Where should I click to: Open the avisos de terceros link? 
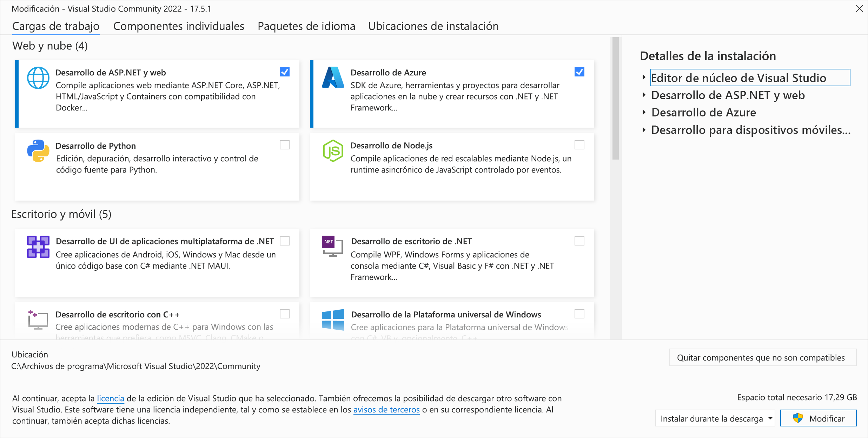tap(386, 410)
